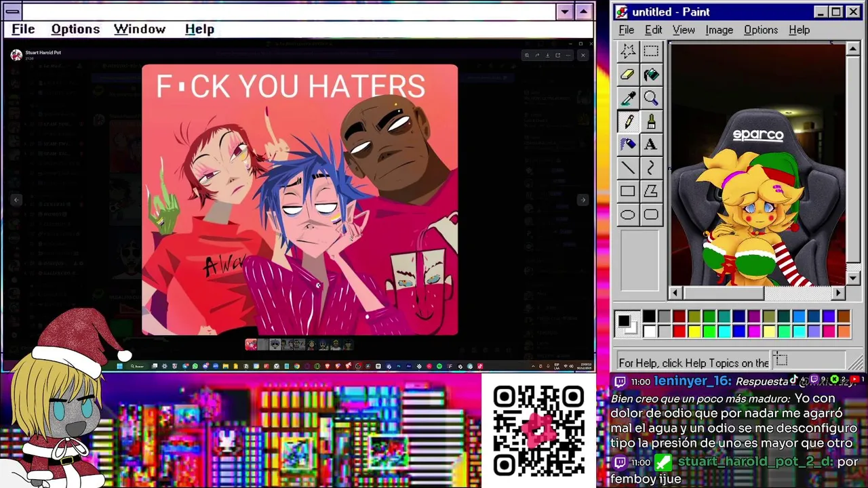Viewport: 868px width, 488px height.
Task: Choose the Curve tool in Paint
Action: (651, 168)
